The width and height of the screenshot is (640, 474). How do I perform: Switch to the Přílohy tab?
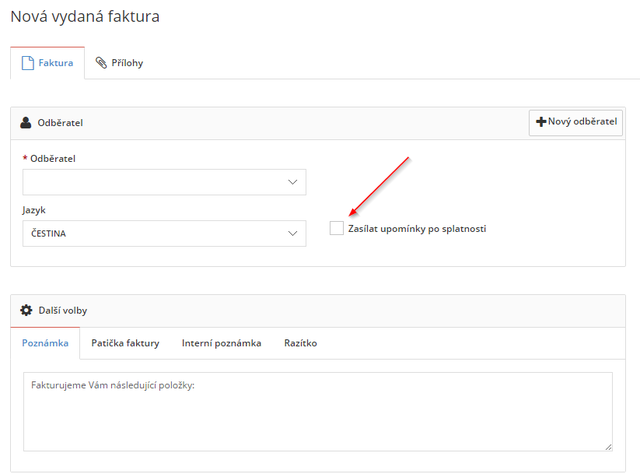tap(119, 63)
